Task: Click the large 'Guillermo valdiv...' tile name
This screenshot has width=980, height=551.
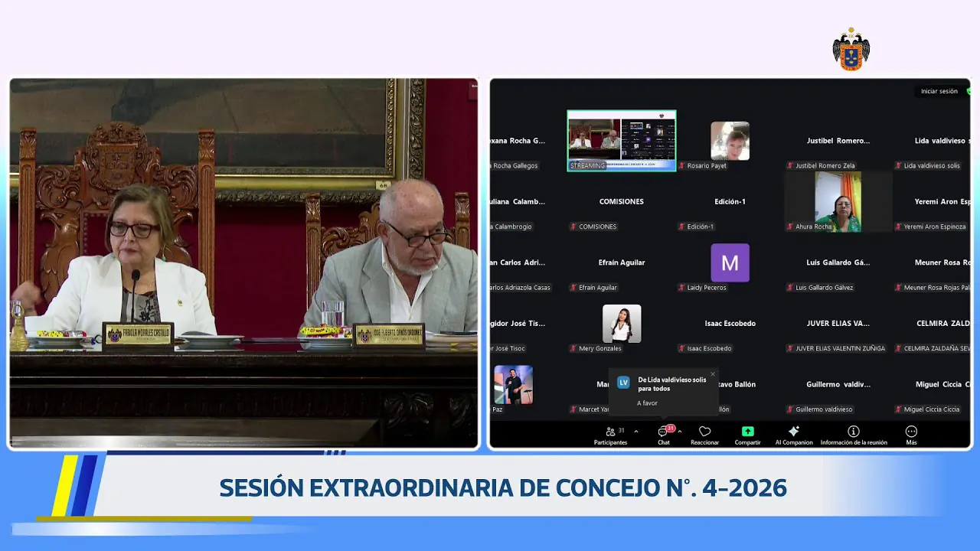Action: click(838, 384)
